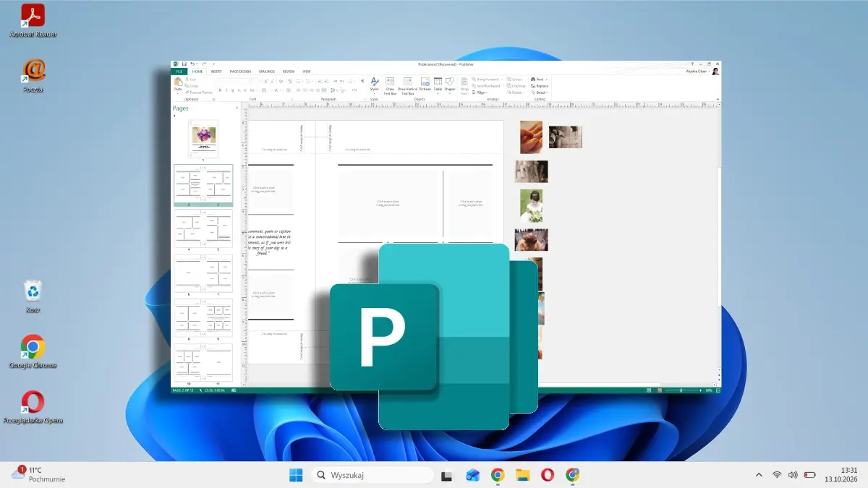Open File Explorer from the taskbar
Viewport: 868px width, 488px height.
point(523,475)
